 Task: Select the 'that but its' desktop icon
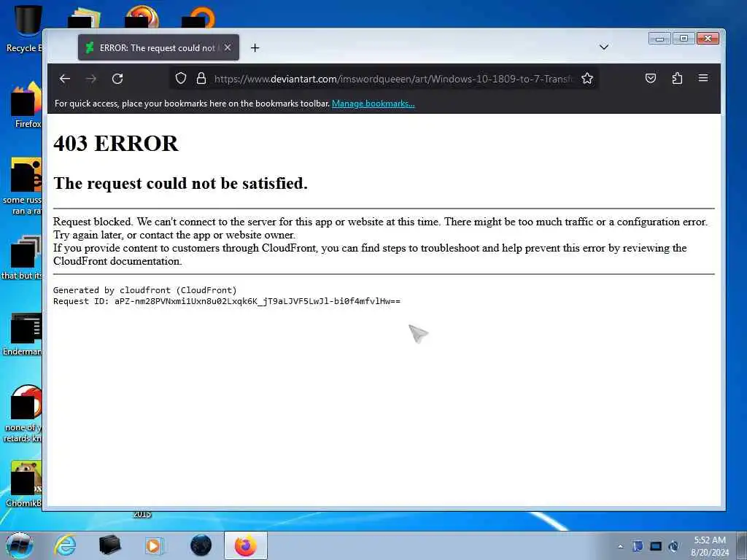pyautogui.click(x=22, y=257)
